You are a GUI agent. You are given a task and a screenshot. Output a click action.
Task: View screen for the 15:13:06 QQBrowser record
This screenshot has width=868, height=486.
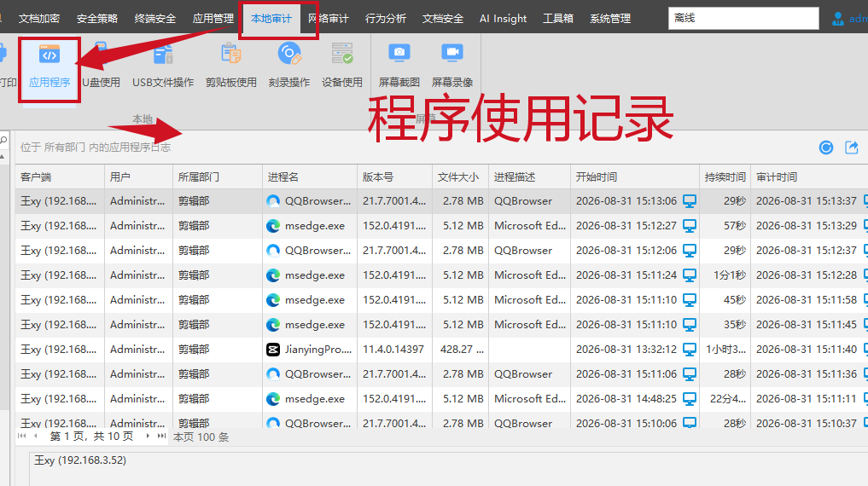[x=690, y=201]
